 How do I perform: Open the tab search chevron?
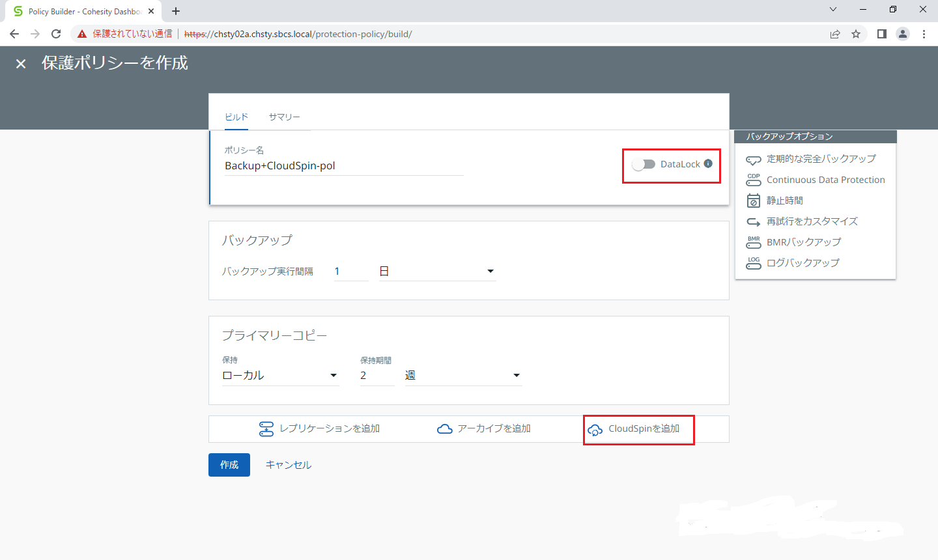[x=833, y=9]
